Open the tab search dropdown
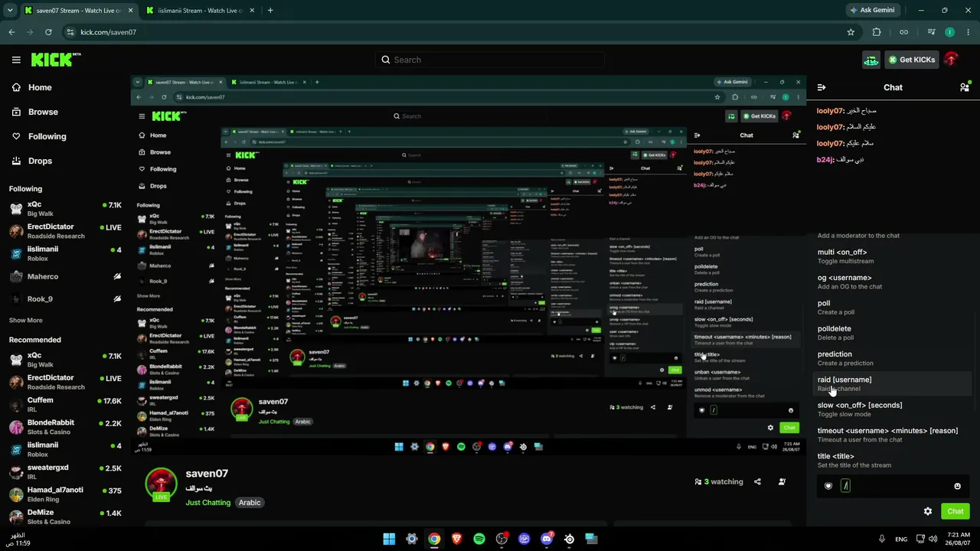 point(10,11)
